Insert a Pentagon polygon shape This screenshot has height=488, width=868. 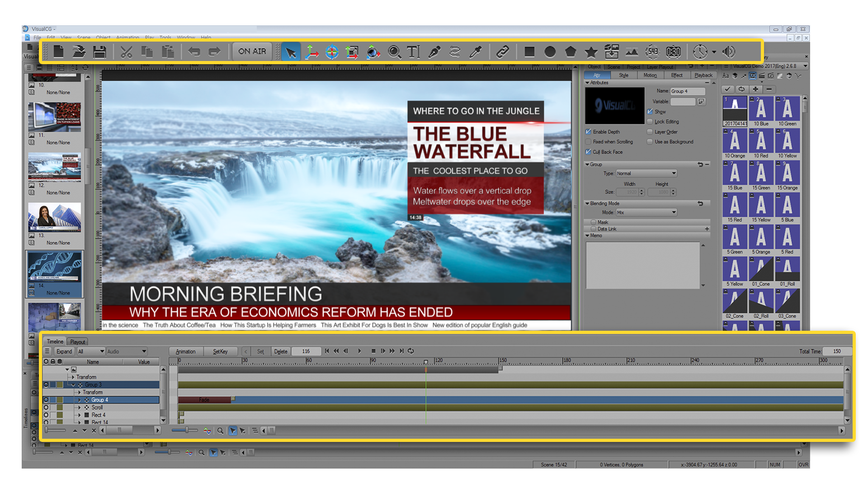[x=571, y=52]
